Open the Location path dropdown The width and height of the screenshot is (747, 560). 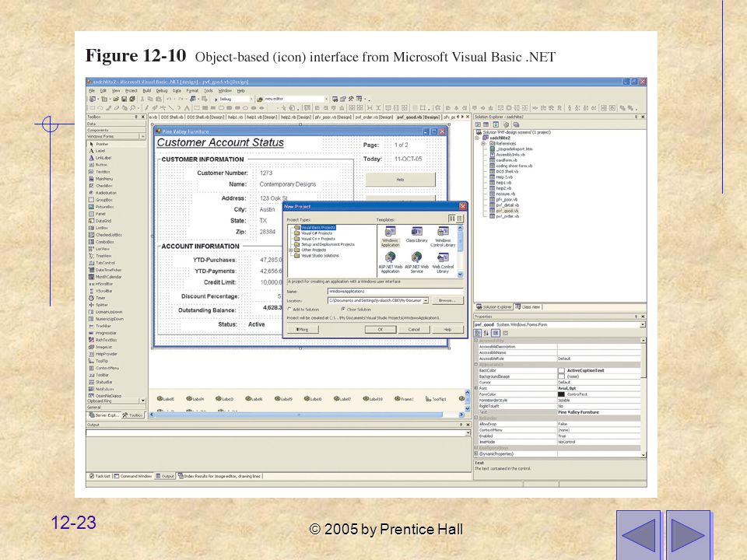point(426,300)
